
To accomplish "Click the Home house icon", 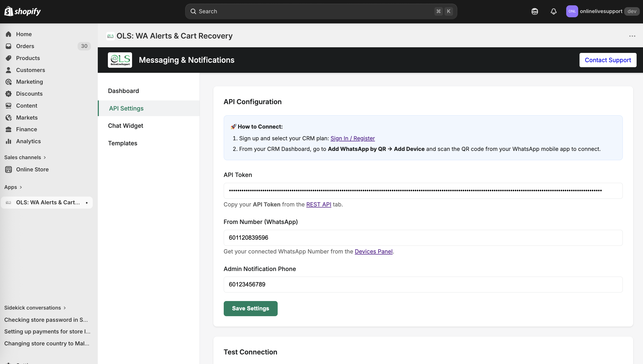I will point(9,34).
